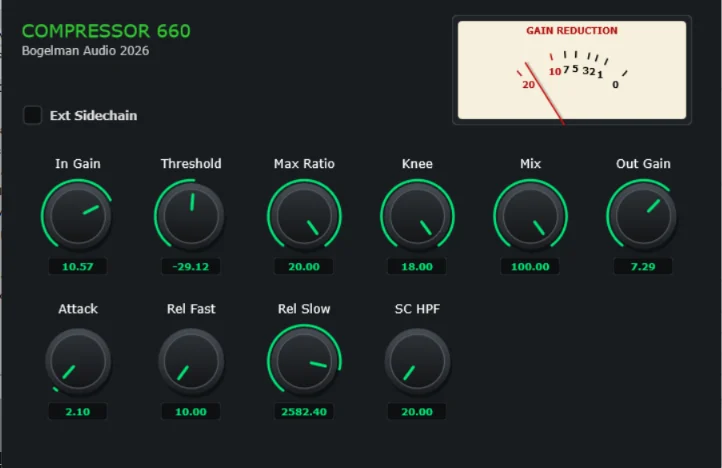
Task: Select the Mix value field 100.00
Action: click(530, 266)
